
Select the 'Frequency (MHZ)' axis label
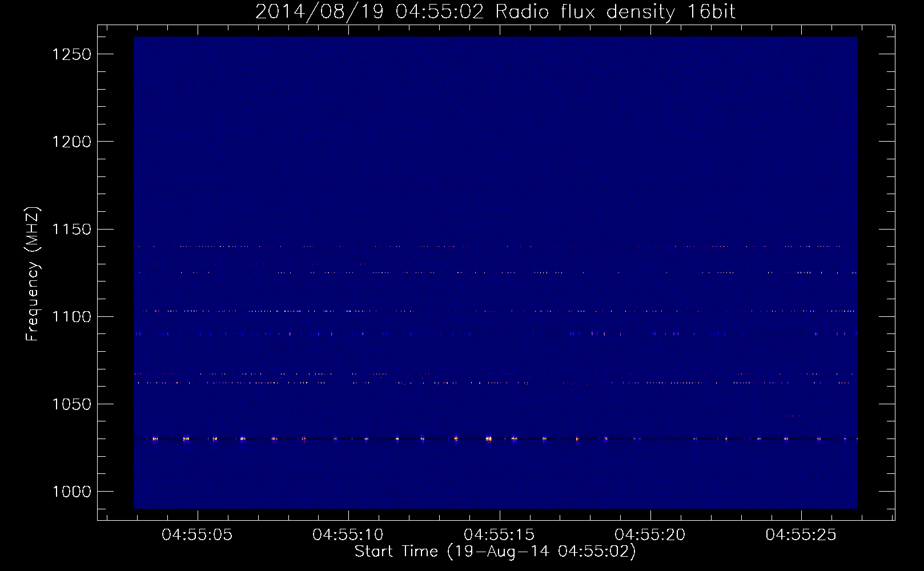pos(33,274)
